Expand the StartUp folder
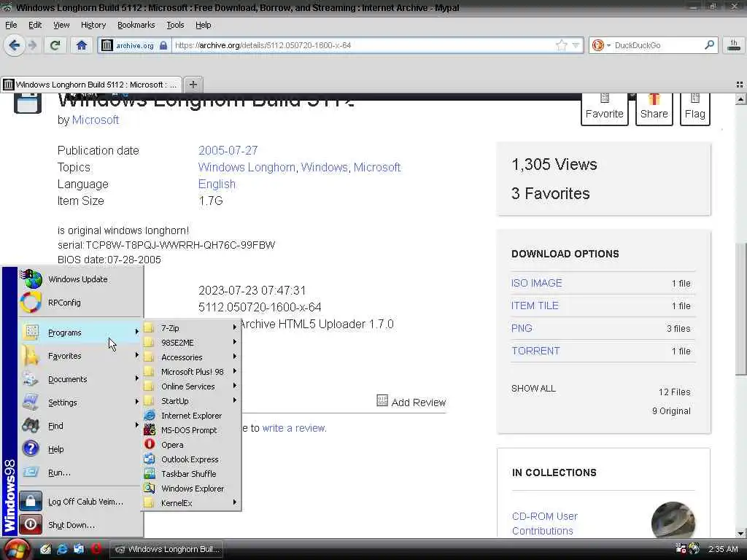 [191, 400]
